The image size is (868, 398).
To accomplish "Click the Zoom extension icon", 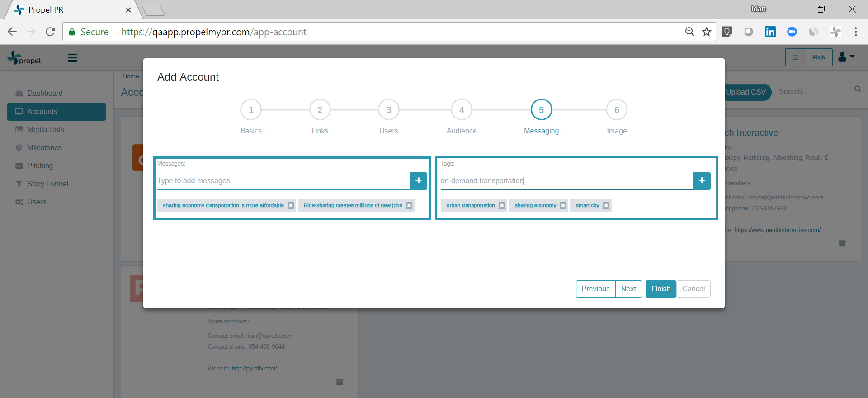I will (x=792, y=32).
